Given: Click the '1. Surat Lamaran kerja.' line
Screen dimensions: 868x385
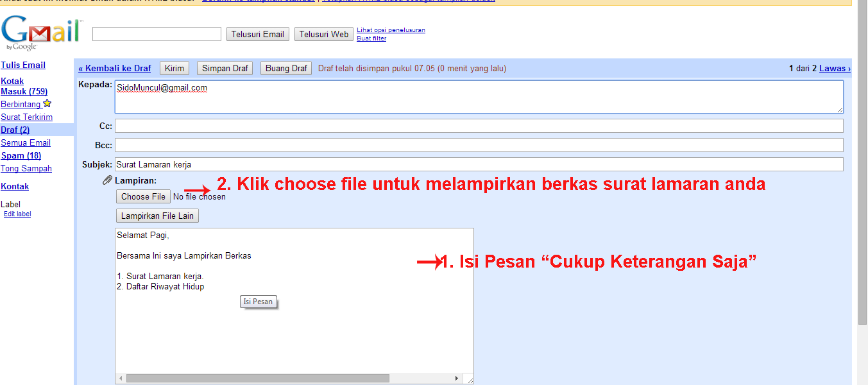Looking at the screenshot, I should [160, 276].
